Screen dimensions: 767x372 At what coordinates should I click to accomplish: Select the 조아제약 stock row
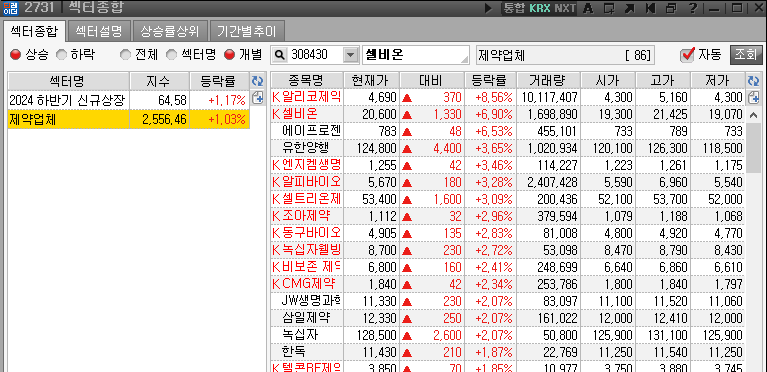point(508,216)
